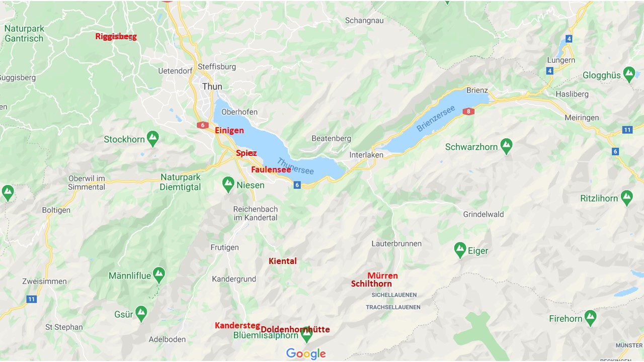
Task: Select the Interlaken town label
Action: [366, 155]
